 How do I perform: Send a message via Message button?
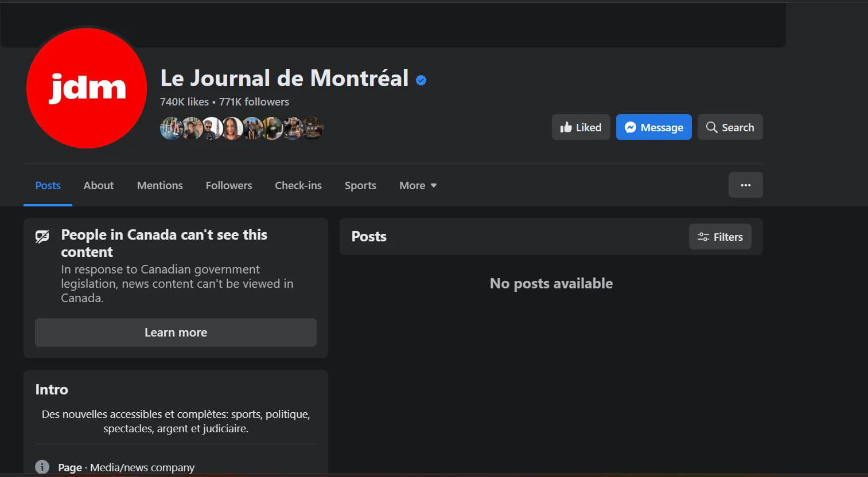(653, 127)
